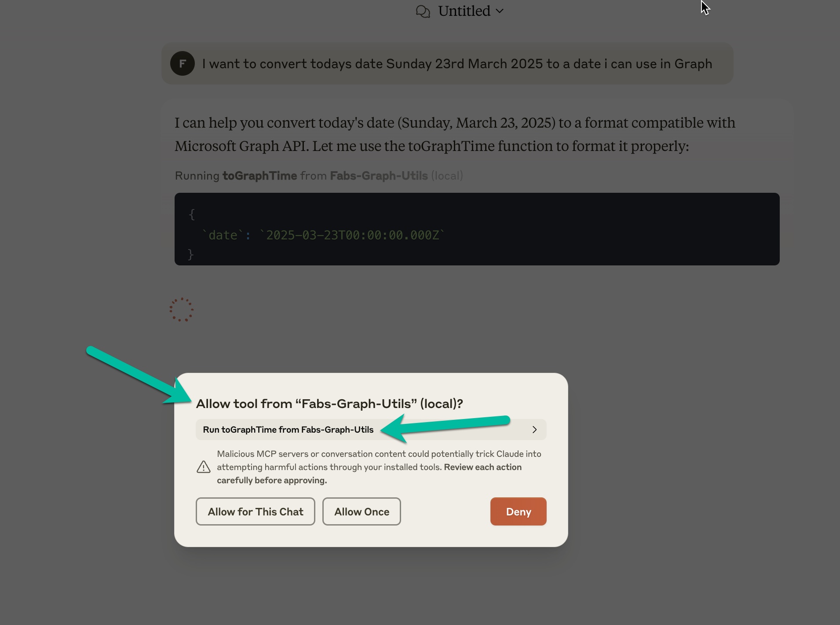Click the orange loading spinner
840x625 pixels.
pyautogui.click(x=182, y=309)
